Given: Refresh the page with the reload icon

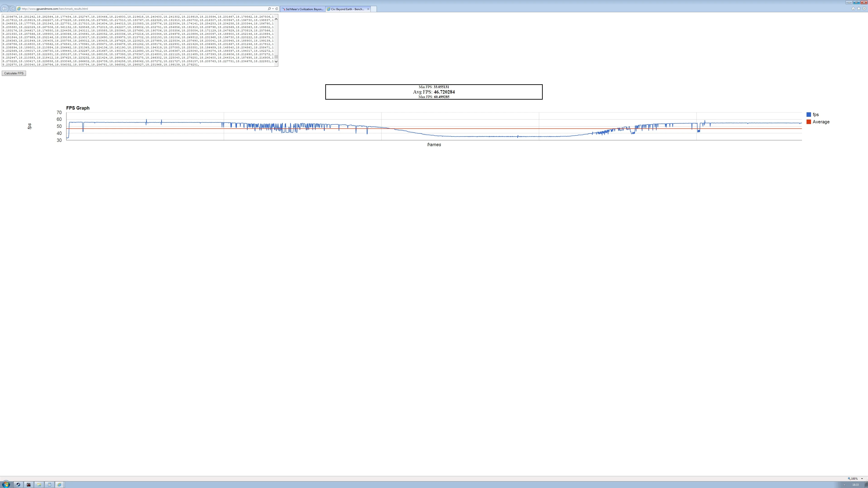Looking at the screenshot, I should 277,9.
